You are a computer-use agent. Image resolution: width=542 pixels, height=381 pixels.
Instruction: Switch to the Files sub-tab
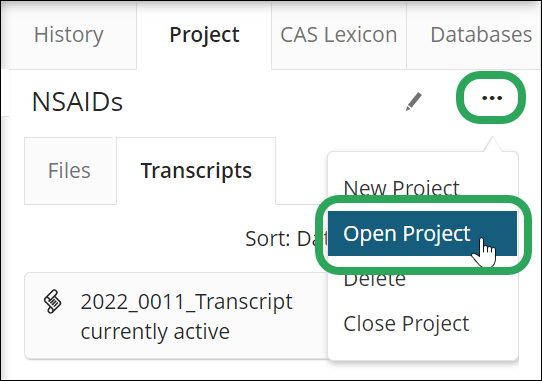point(69,171)
